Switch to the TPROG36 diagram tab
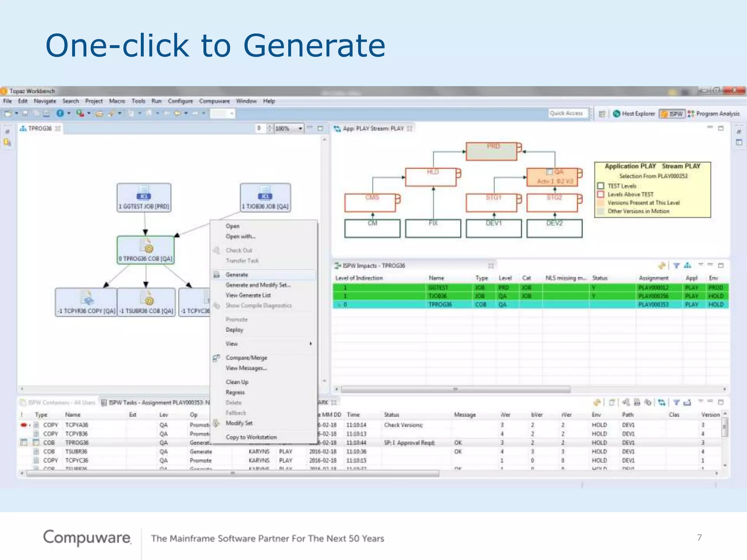747x560 pixels. pos(40,128)
